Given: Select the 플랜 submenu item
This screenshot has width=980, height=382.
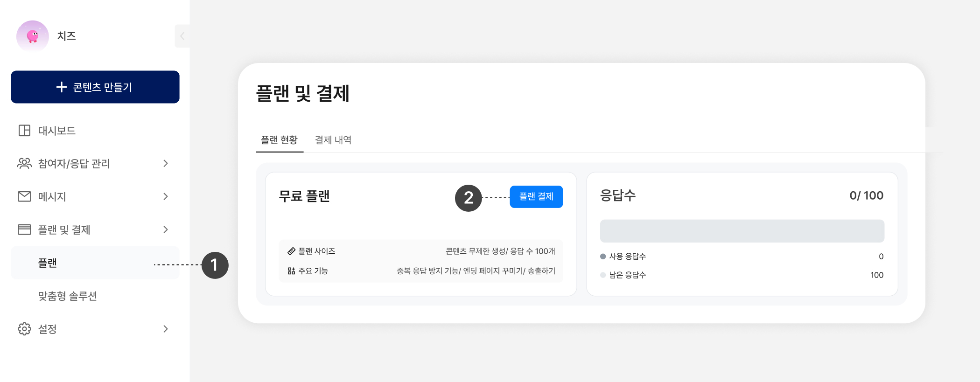Looking at the screenshot, I should tap(48, 263).
